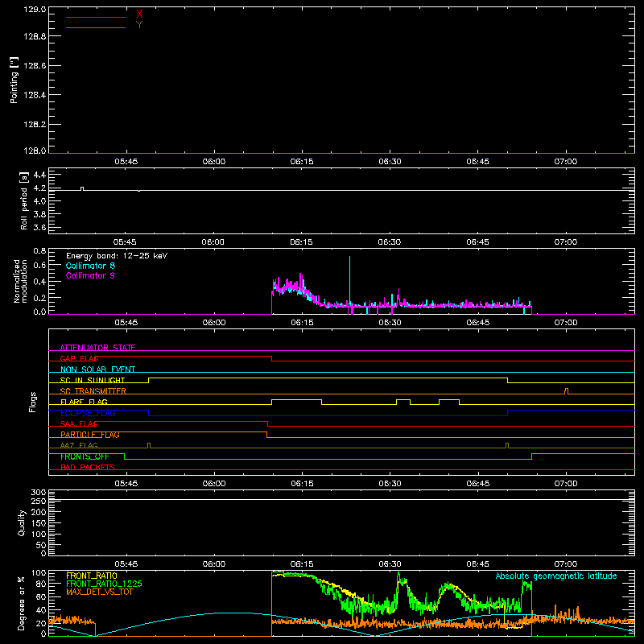
Task: Click the tall cyan Collimator 8 spike
Action: coord(349,281)
